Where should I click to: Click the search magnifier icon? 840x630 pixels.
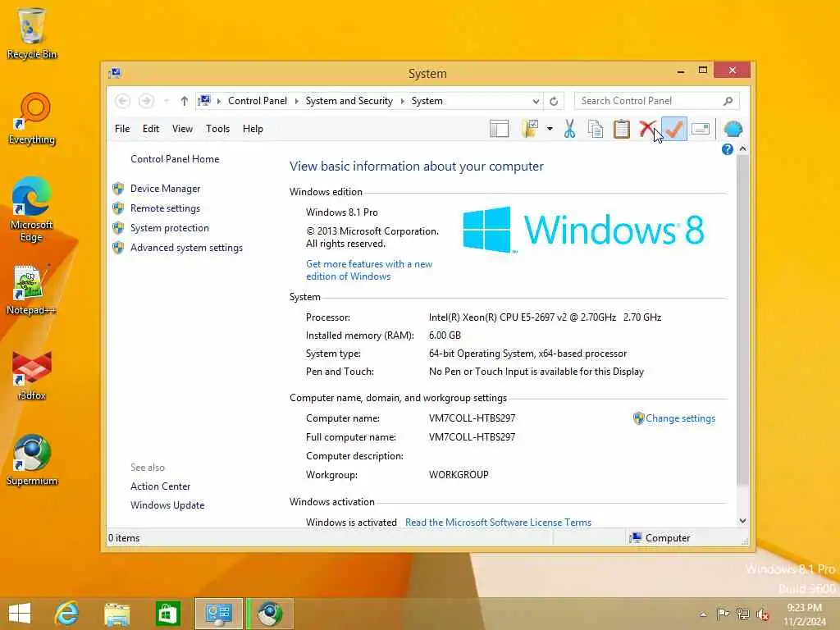[x=728, y=101]
